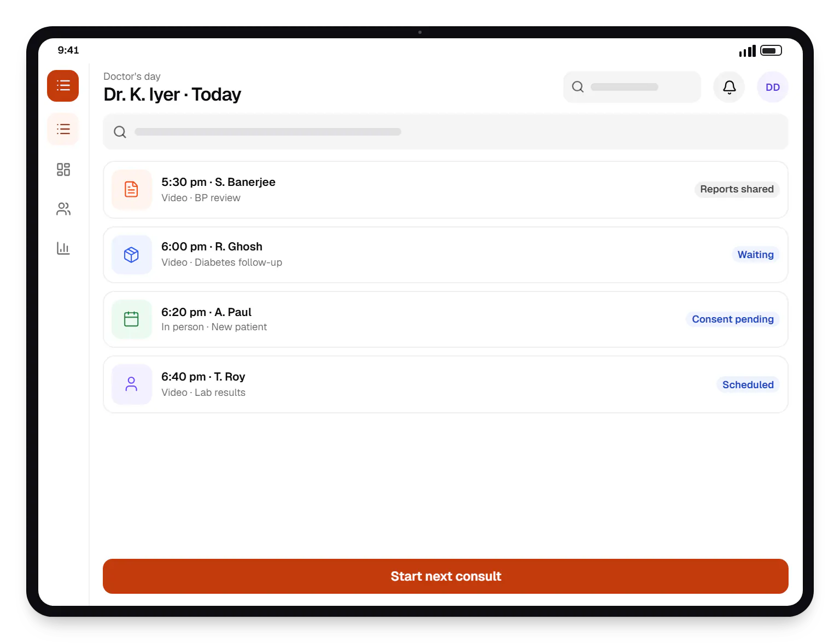Open the 6:40 pm · T. Roy appointment
Viewport: 840px width, 643px height.
446,384
